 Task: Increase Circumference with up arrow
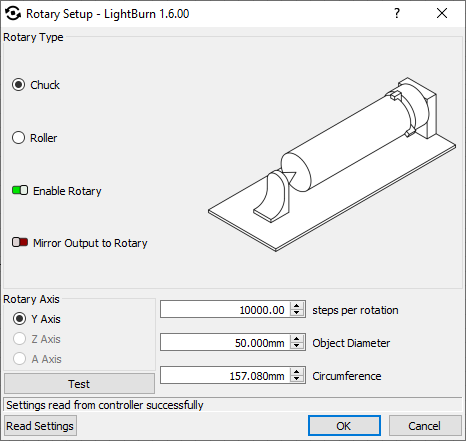pyautogui.click(x=297, y=371)
